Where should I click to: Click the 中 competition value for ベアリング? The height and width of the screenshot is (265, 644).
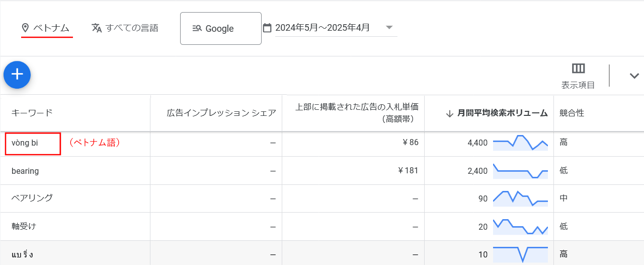[x=563, y=198]
